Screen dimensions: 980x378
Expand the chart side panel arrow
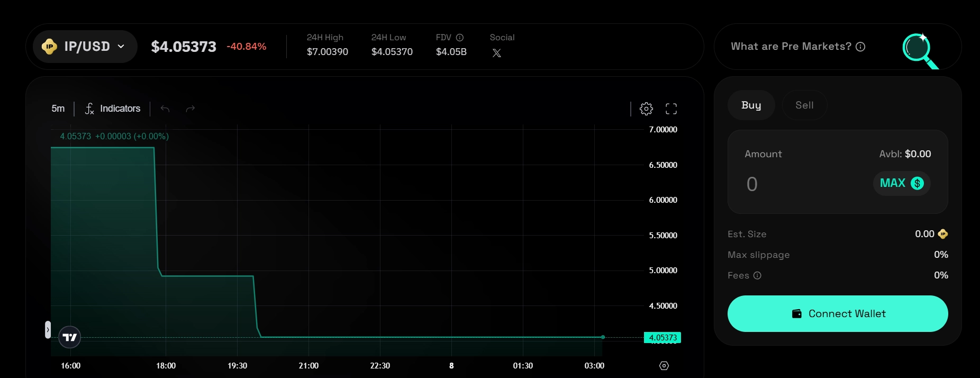click(48, 329)
